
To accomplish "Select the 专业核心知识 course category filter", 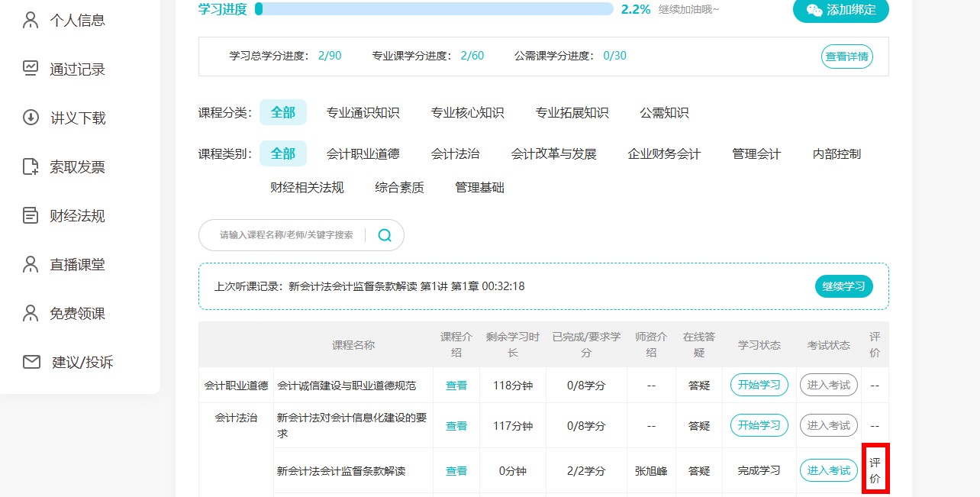I will (468, 112).
